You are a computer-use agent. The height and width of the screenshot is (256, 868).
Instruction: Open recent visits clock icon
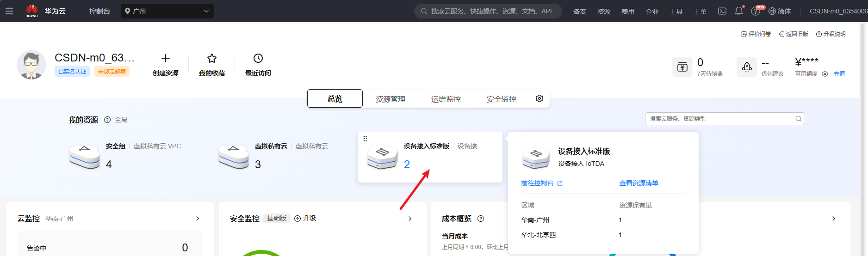pyautogui.click(x=258, y=58)
